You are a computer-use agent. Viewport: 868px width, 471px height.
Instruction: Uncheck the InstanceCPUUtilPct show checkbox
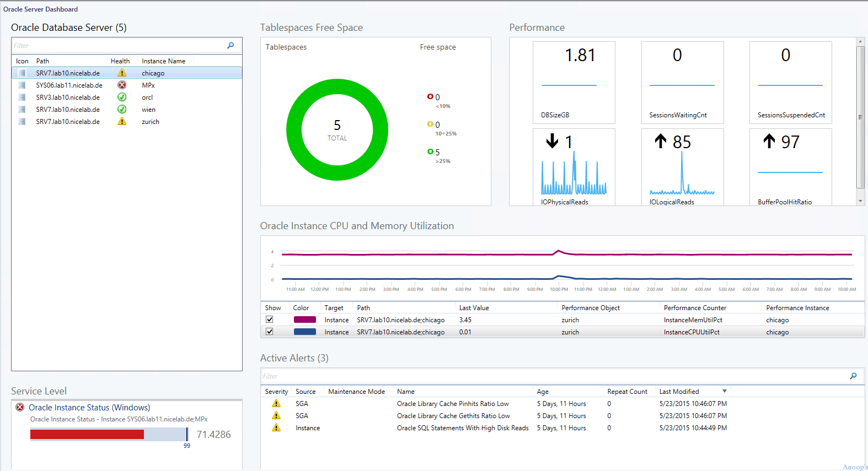pyautogui.click(x=270, y=332)
